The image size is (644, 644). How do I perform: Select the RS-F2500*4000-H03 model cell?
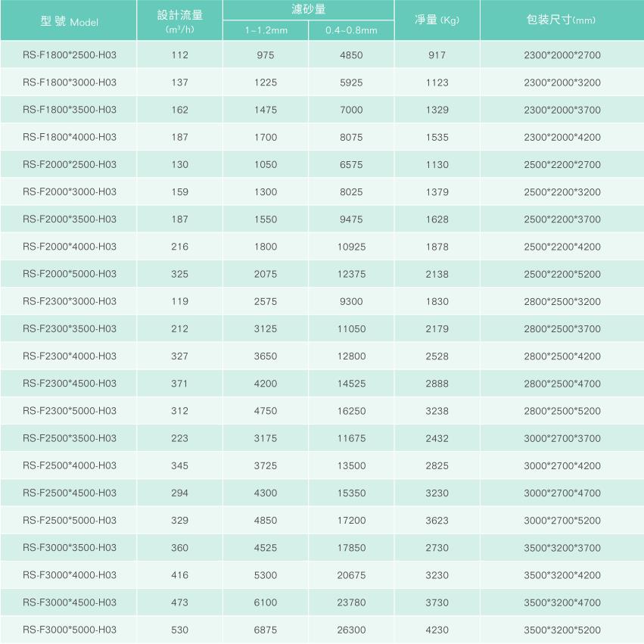pos(70,465)
